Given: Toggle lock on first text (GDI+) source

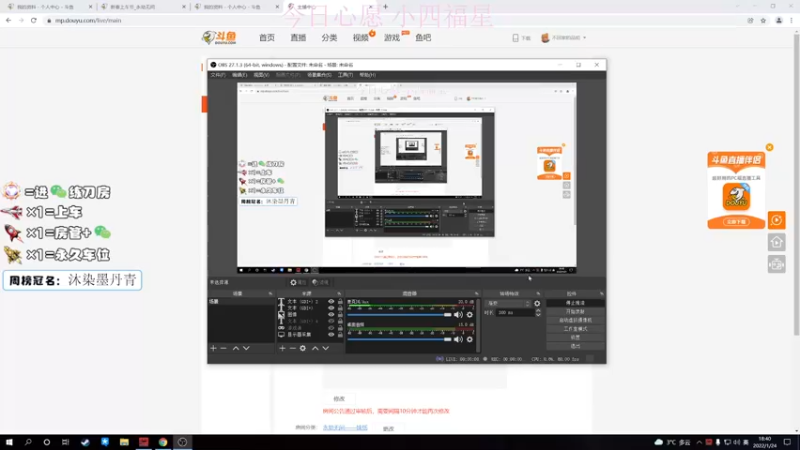Looking at the screenshot, I should [340, 302].
